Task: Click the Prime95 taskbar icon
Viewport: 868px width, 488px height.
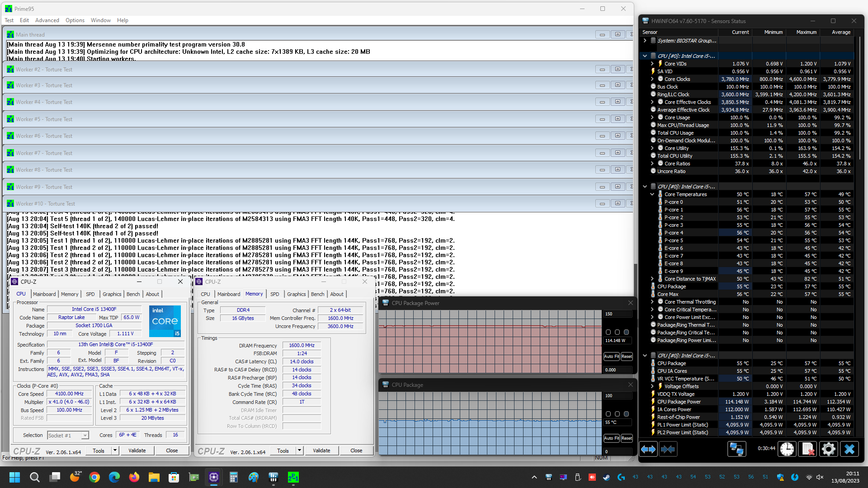Action: (x=293, y=477)
